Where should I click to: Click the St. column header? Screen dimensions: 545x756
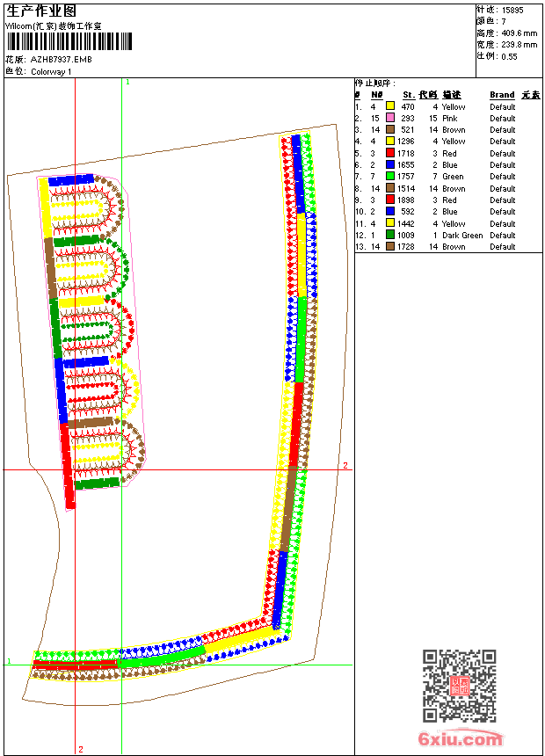tap(408, 95)
